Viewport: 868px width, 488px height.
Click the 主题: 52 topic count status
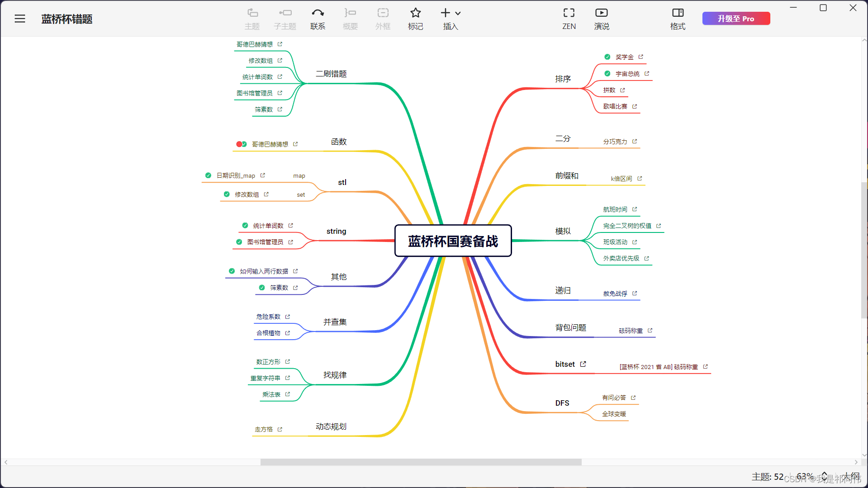pos(768,477)
